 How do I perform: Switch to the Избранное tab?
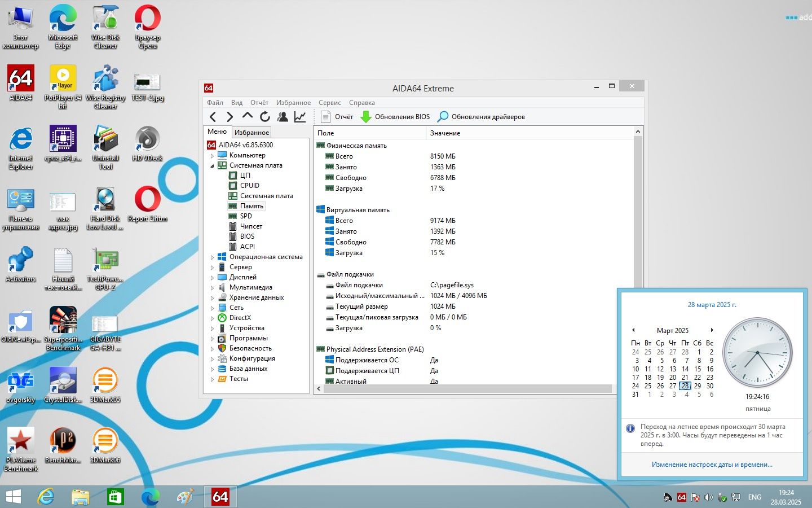click(x=251, y=133)
